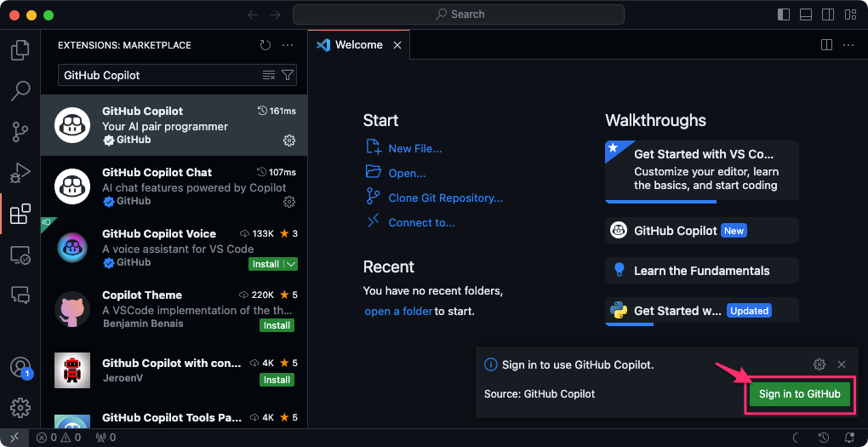The height and width of the screenshot is (447, 868).
Task: Install the Copilot Theme extension
Action: [277, 325]
